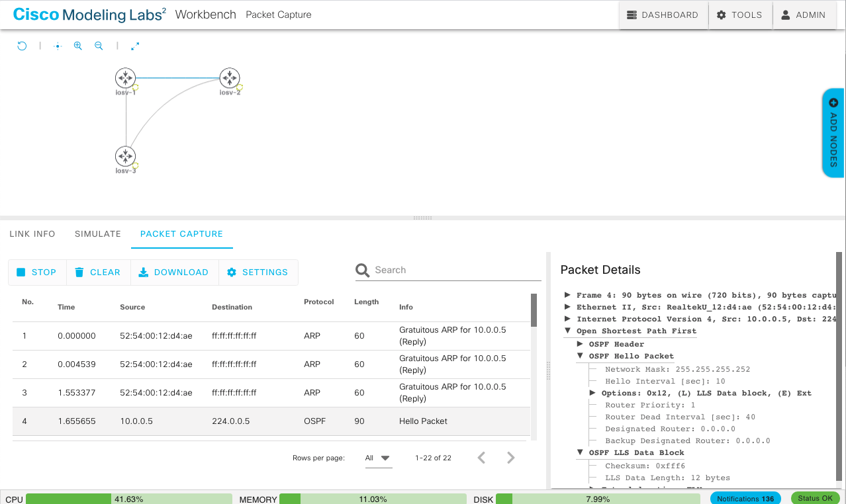
Task: Click the center topology icon
Action: tap(58, 46)
